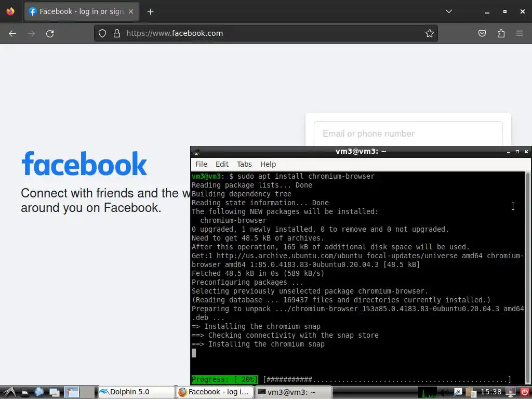Open the tracking protection shield icon
Screen dimensions: 532x399
(x=102, y=33)
